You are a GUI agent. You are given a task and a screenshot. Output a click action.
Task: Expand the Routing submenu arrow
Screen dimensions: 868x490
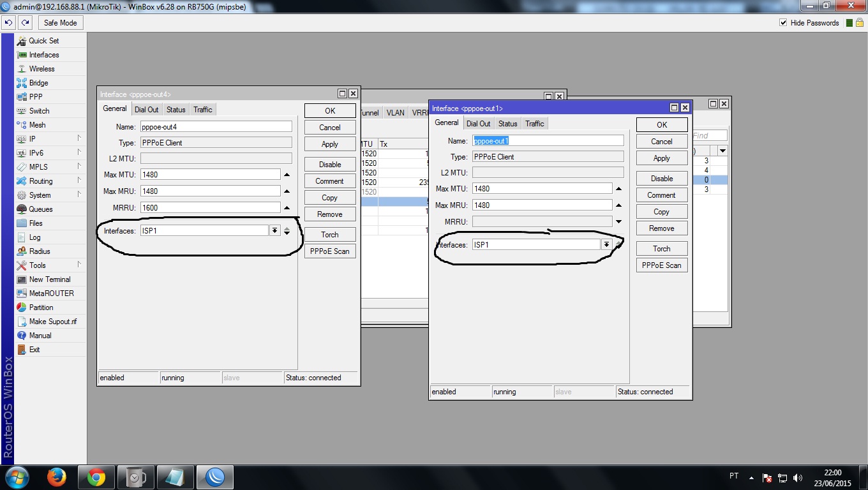pos(79,181)
